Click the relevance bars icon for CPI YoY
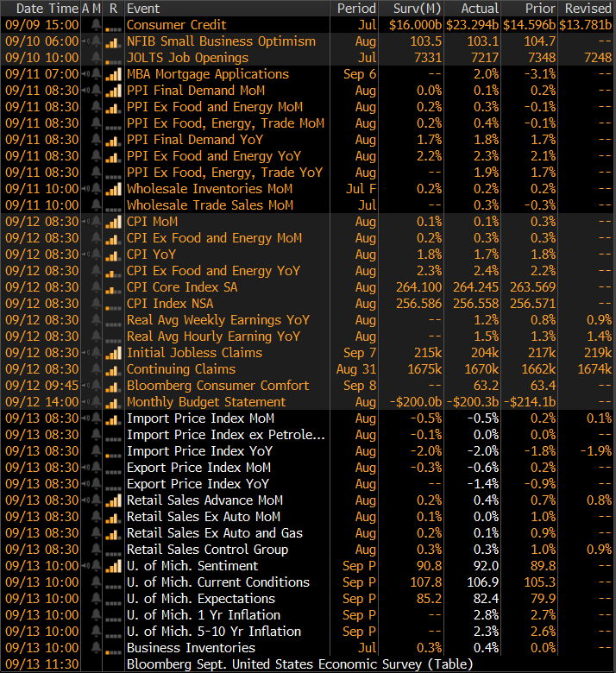This screenshot has height=673, width=616. [113, 255]
